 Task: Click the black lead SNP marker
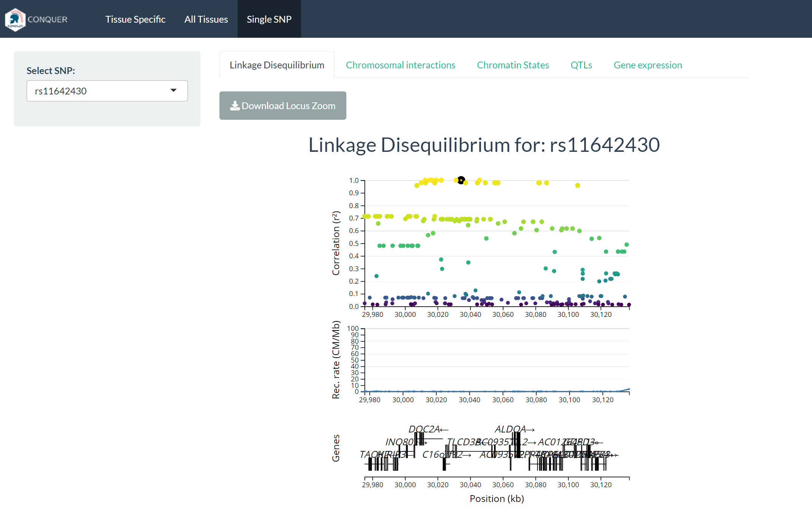click(x=461, y=181)
